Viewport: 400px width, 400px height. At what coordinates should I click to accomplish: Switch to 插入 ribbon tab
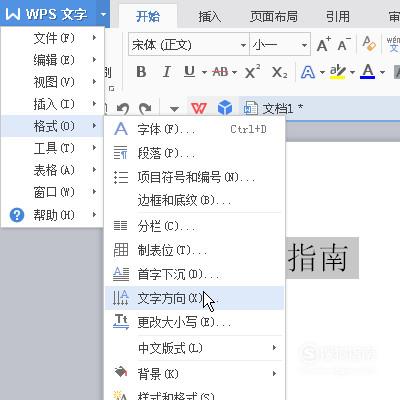[209, 16]
